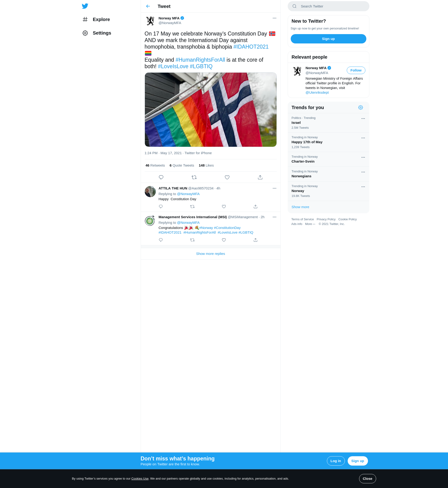Open more options for main tweet
448x488 pixels.
(x=274, y=18)
